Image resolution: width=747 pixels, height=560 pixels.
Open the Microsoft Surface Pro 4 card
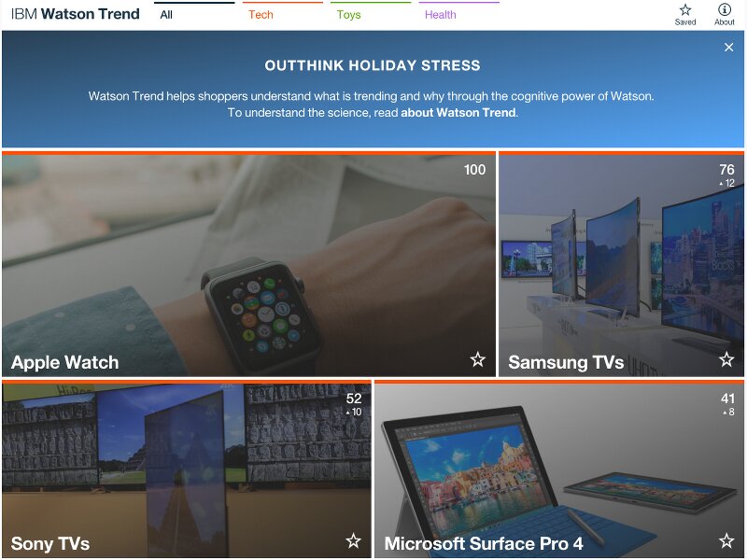(559, 469)
